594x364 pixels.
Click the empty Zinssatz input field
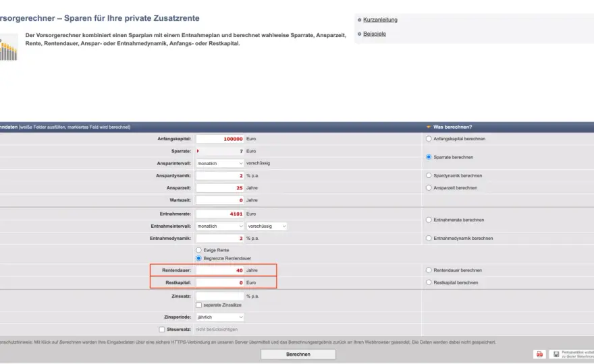(220, 297)
